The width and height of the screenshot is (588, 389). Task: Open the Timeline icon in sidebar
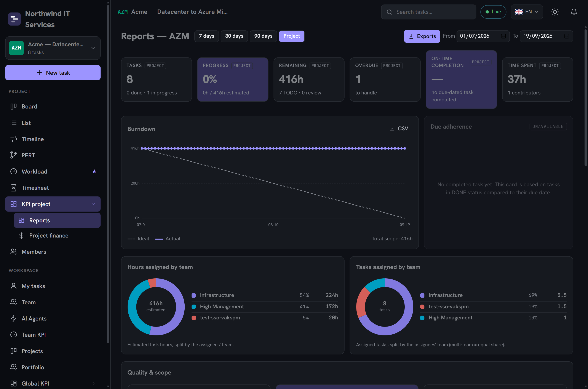coord(13,139)
